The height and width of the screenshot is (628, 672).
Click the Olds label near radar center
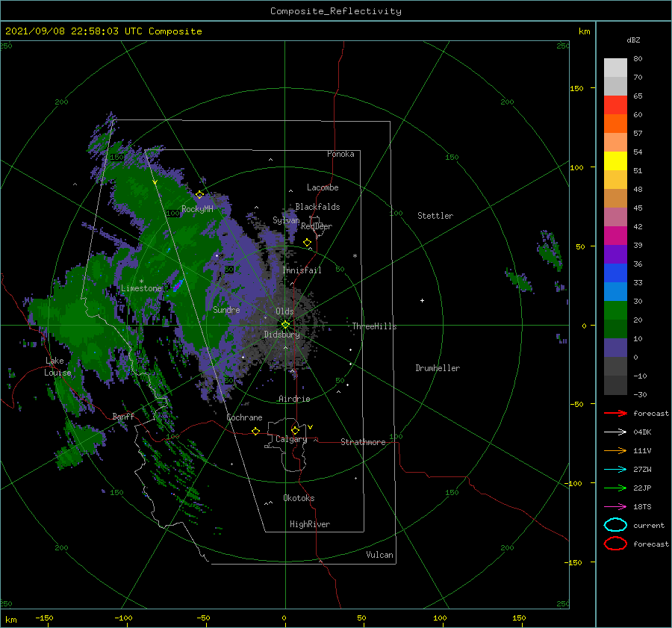pos(284,311)
